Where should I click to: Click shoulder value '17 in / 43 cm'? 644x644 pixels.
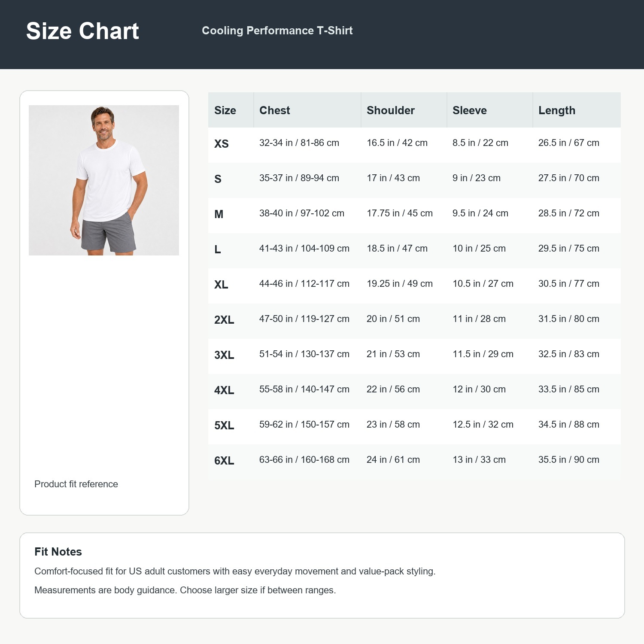[393, 178]
